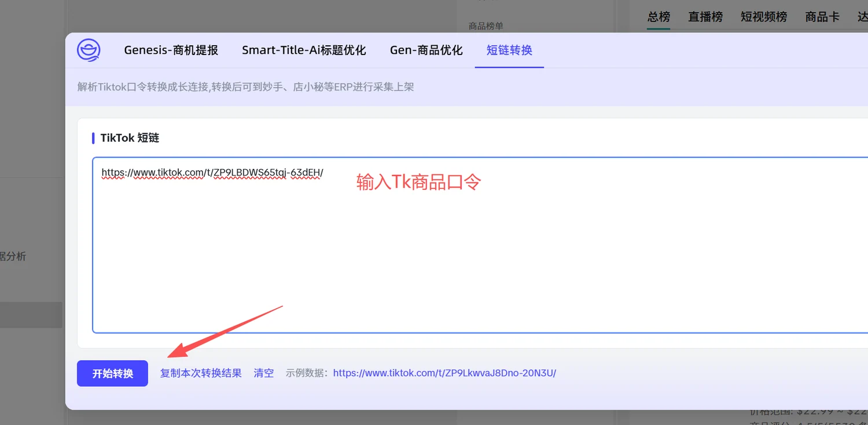Open the Gen-商品优化 tab
Image resolution: width=868 pixels, height=425 pixels.
click(426, 50)
